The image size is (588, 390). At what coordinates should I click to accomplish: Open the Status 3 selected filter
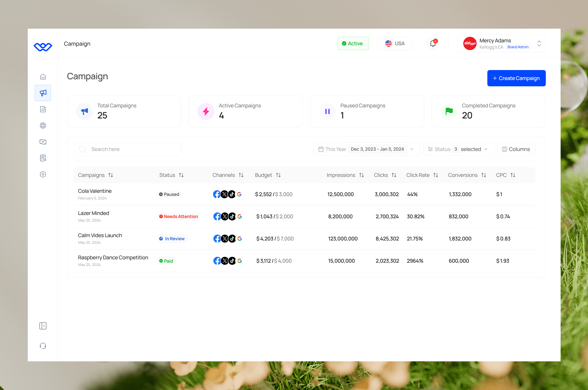click(458, 149)
